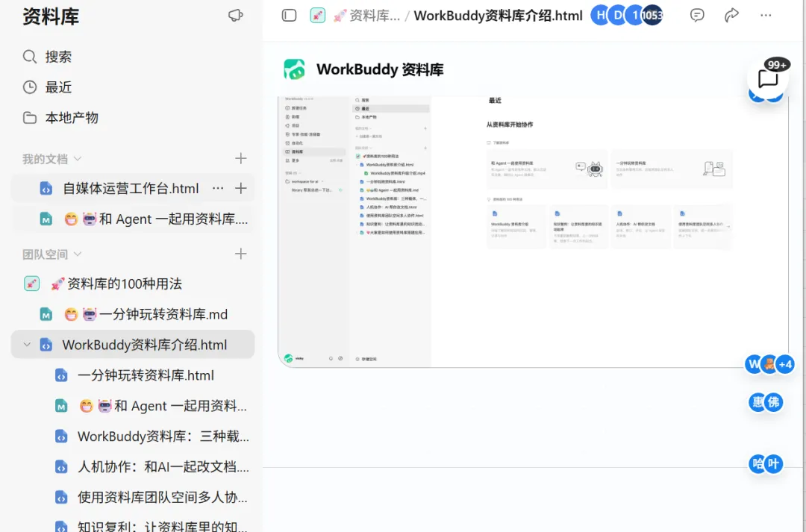Click the 哈 collaborator avatar
The image size is (806, 532).
coord(758,465)
